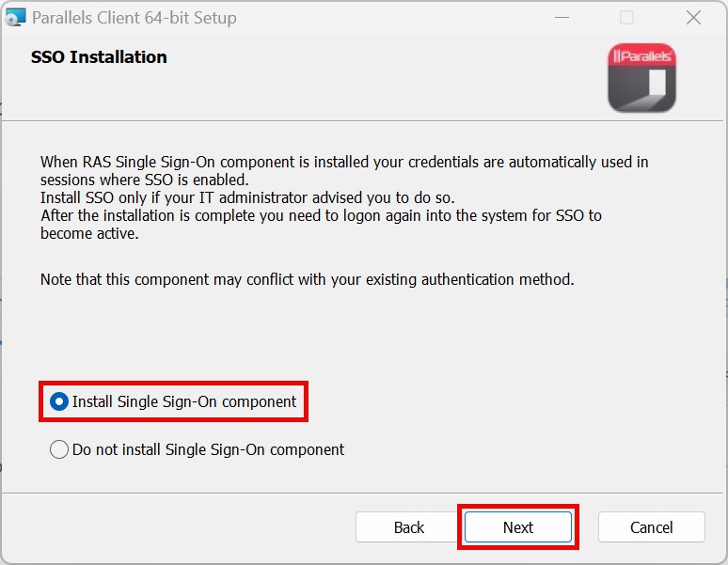
Task: Cancel the SSO installation setup
Action: click(x=651, y=527)
